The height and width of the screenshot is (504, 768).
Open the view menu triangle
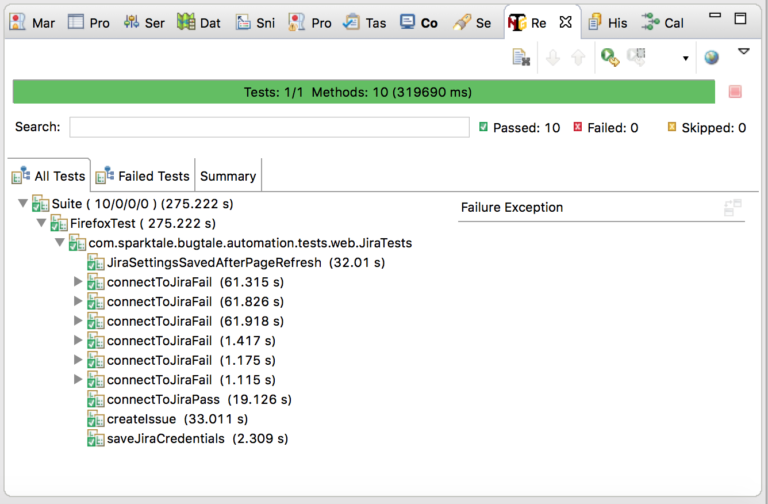[x=744, y=51]
